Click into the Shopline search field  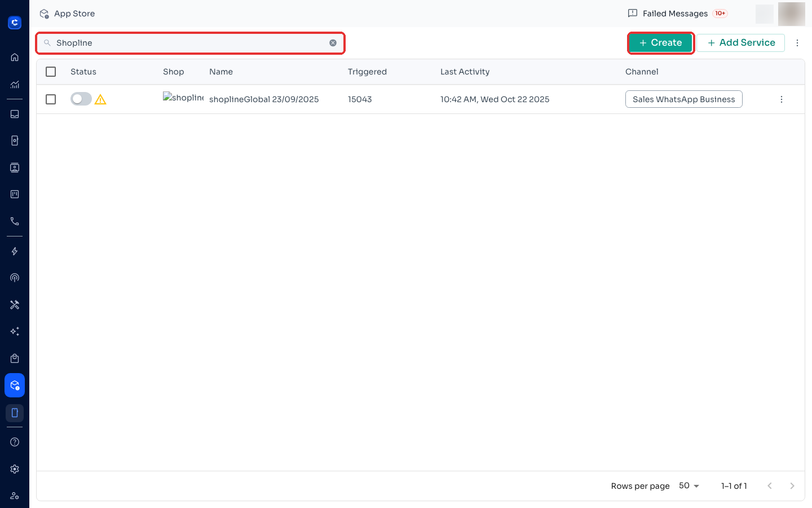click(191, 43)
